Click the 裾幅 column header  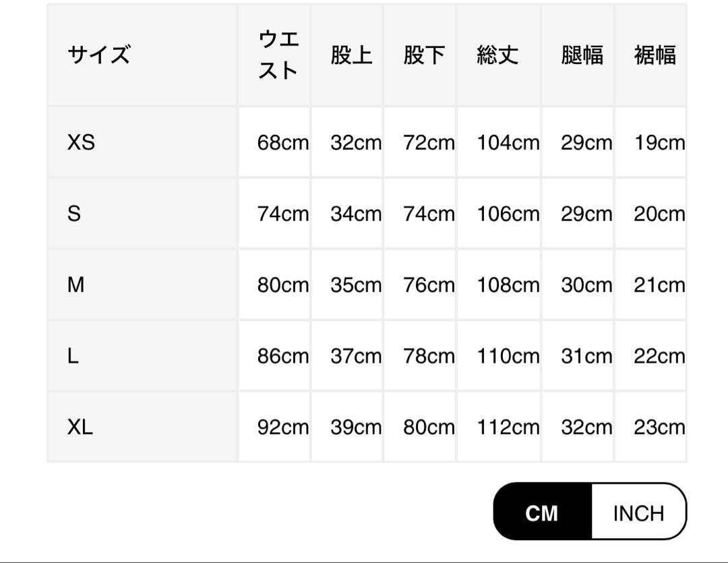[651, 55]
